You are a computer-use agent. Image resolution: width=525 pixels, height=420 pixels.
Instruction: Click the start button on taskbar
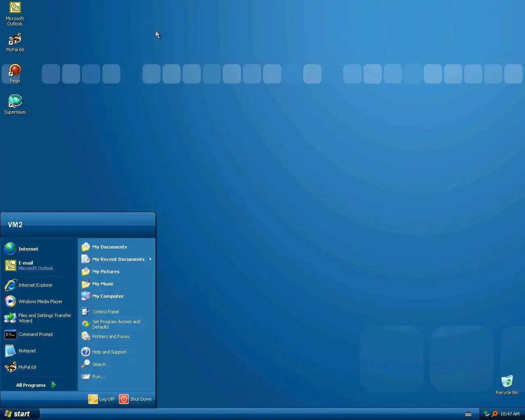click(x=20, y=414)
